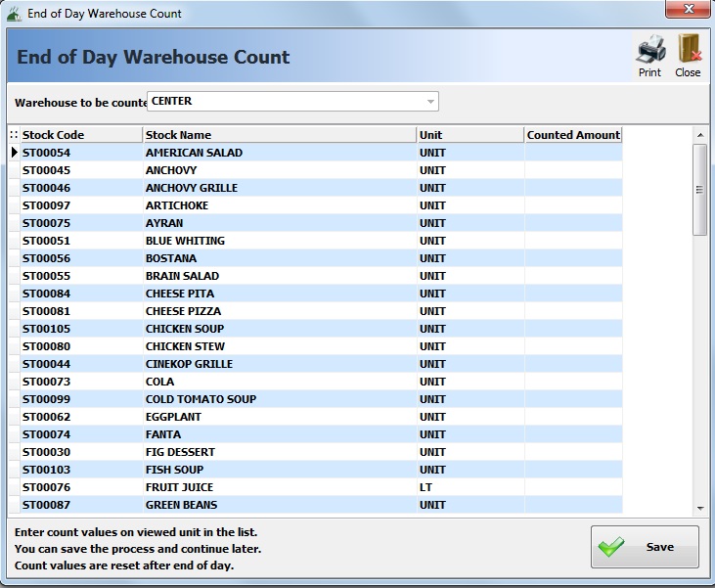Select the FISH SOUP stock name
This screenshot has height=588, width=715.
(174, 470)
